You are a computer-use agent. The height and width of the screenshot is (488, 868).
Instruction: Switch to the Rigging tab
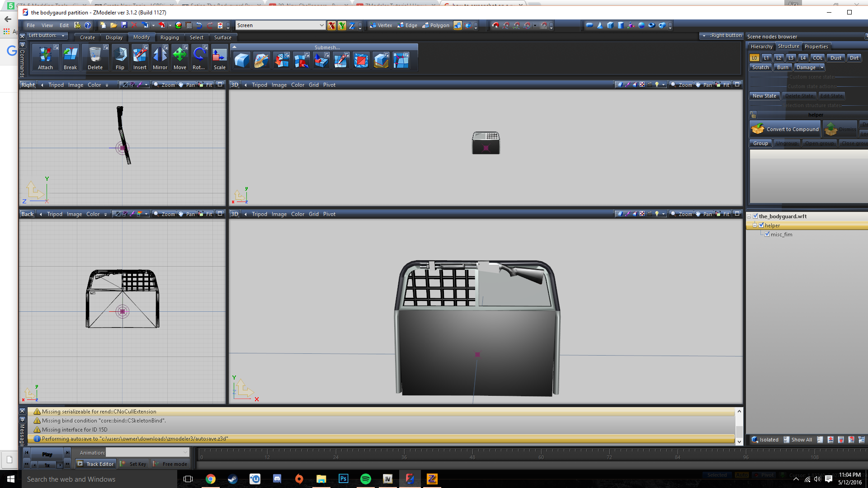pos(170,38)
